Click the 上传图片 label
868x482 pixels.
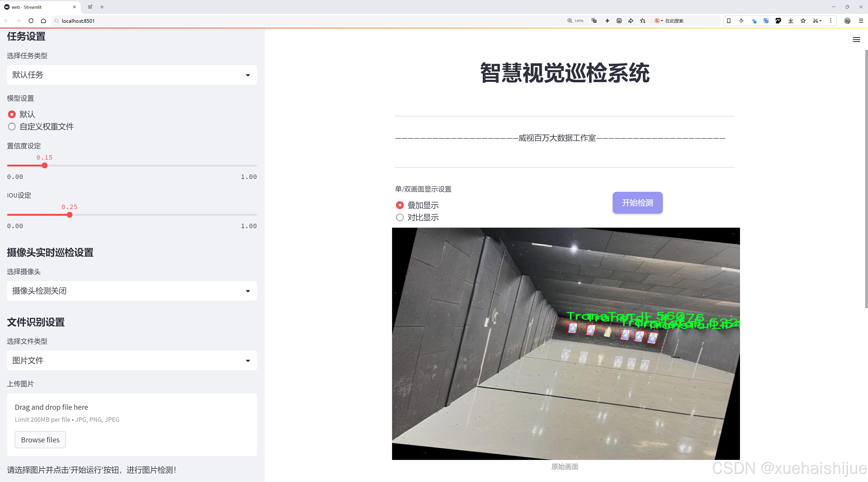point(20,384)
